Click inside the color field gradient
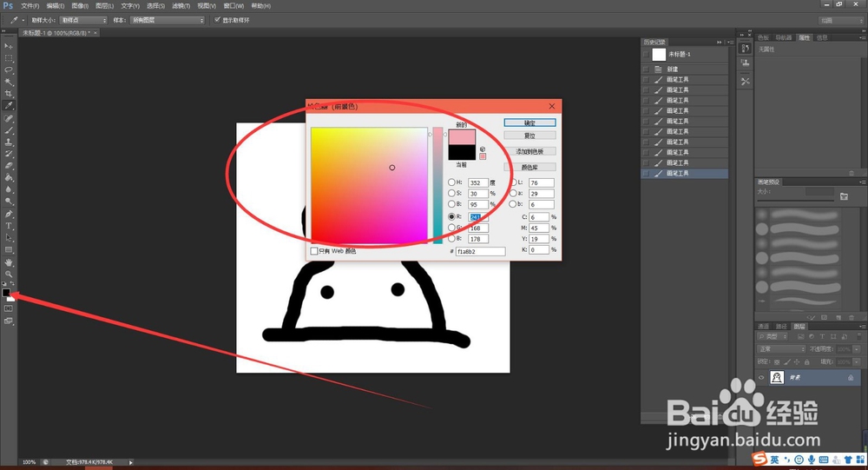This screenshot has width=868, height=470. pyautogui.click(x=369, y=185)
